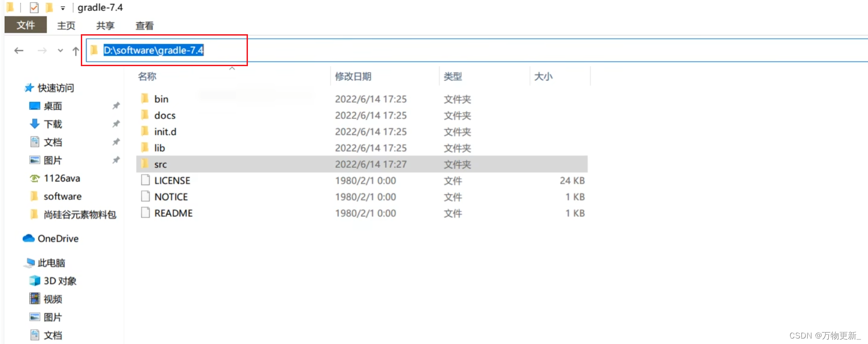
Task: Click the Back navigation arrow
Action: coord(19,51)
